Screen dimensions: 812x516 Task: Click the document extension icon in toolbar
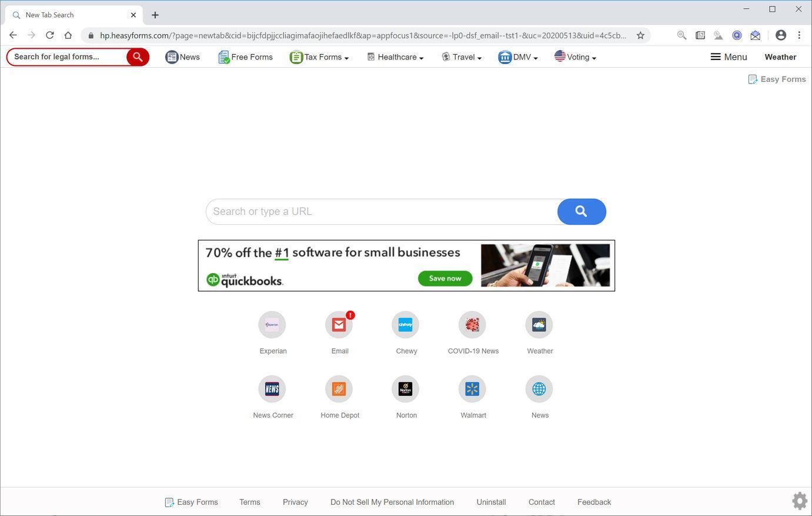point(700,35)
